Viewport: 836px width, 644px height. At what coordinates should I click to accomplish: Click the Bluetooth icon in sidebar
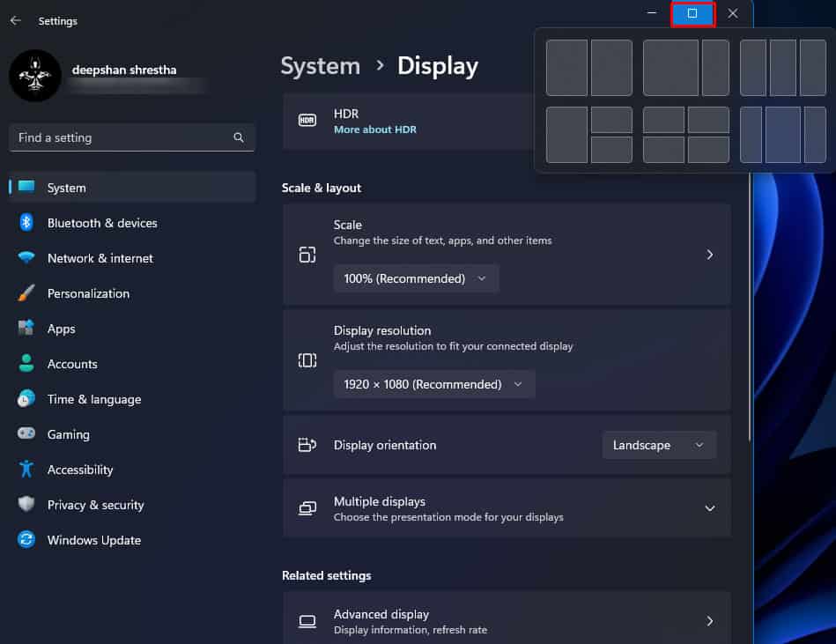pos(26,222)
